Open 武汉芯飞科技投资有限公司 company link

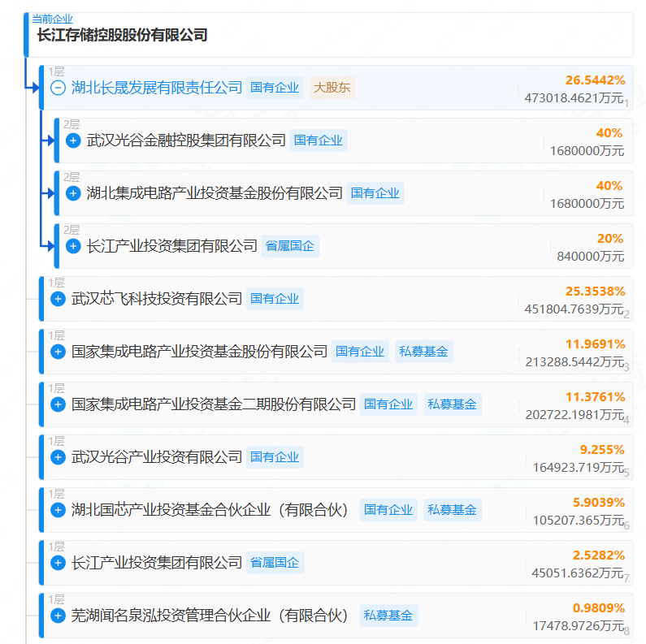(x=157, y=299)
